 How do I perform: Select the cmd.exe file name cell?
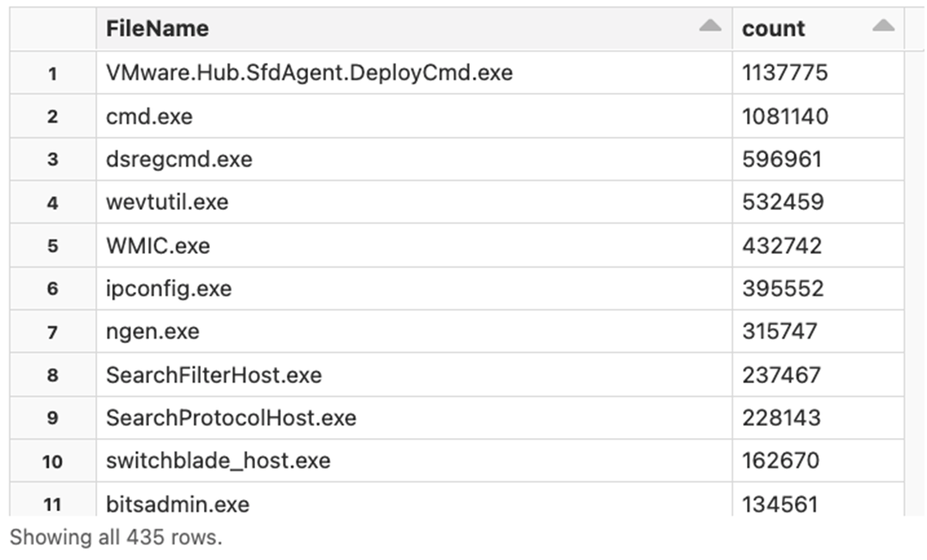point(149,117)
